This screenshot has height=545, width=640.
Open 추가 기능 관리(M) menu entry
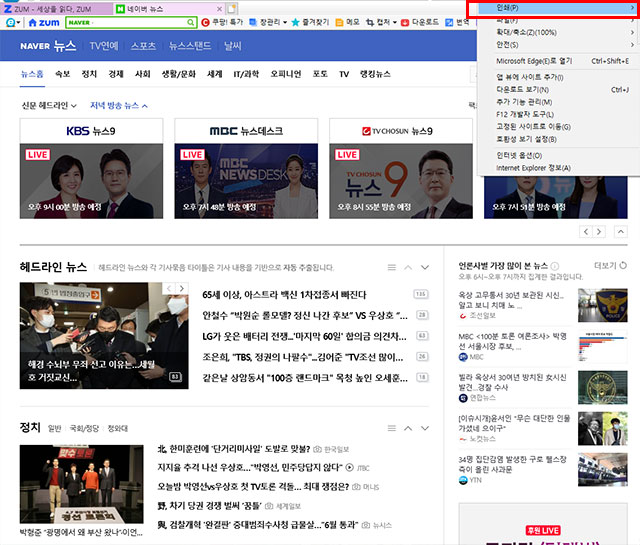[557, 102]
